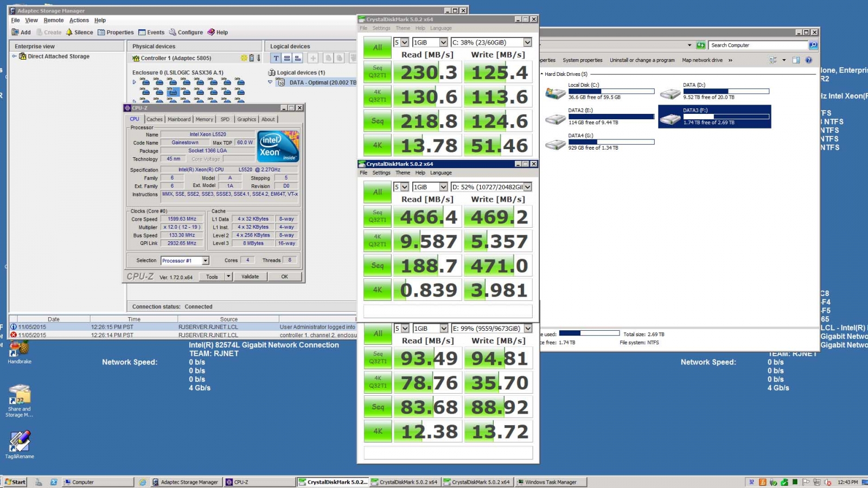
Task: Select DATA4 (G:) drive in Explorer
Action: 599,142
